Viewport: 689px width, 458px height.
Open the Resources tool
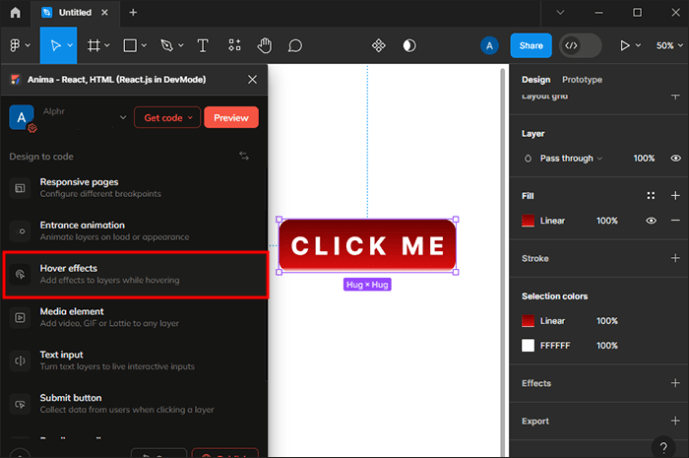(235, 45)
